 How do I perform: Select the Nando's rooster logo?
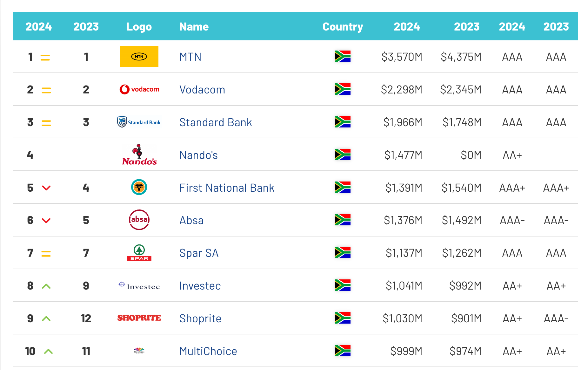click(x=139, y=155)
